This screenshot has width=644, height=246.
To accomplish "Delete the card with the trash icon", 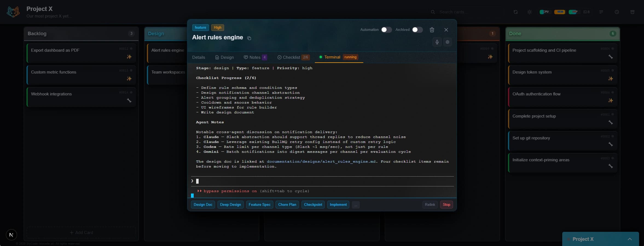I will tap(432, 30).
